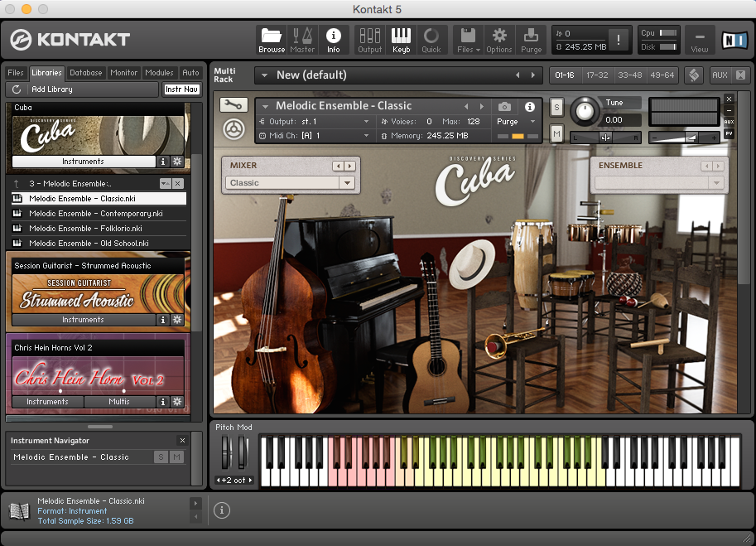Viewport: 756px width, 546px height.
Task: Adjust the instrument pan slider
Action: (605, 138)
